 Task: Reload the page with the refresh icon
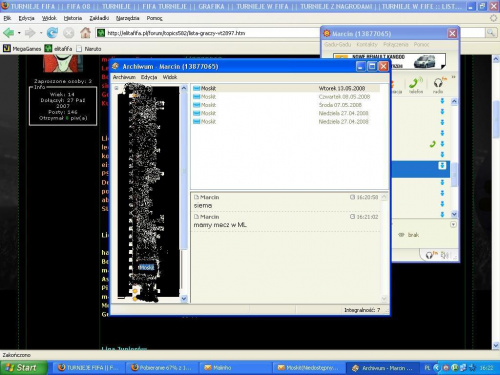coord(52,33)
